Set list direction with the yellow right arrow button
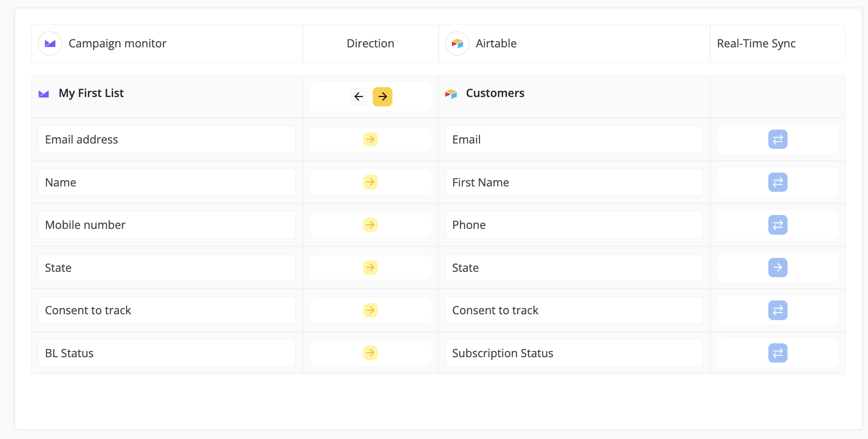This screenshot has width=868, height=439. pos(383,97)
